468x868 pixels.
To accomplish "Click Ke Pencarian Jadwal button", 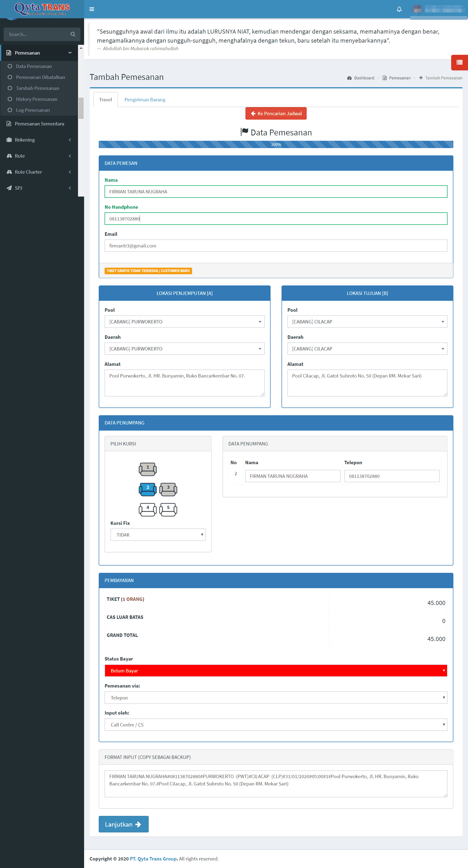I will click(275, 113).
